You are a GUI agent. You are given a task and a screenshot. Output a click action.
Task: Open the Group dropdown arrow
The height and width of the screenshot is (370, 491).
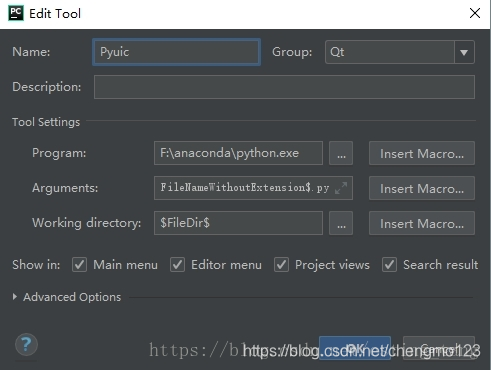point(464,52)
